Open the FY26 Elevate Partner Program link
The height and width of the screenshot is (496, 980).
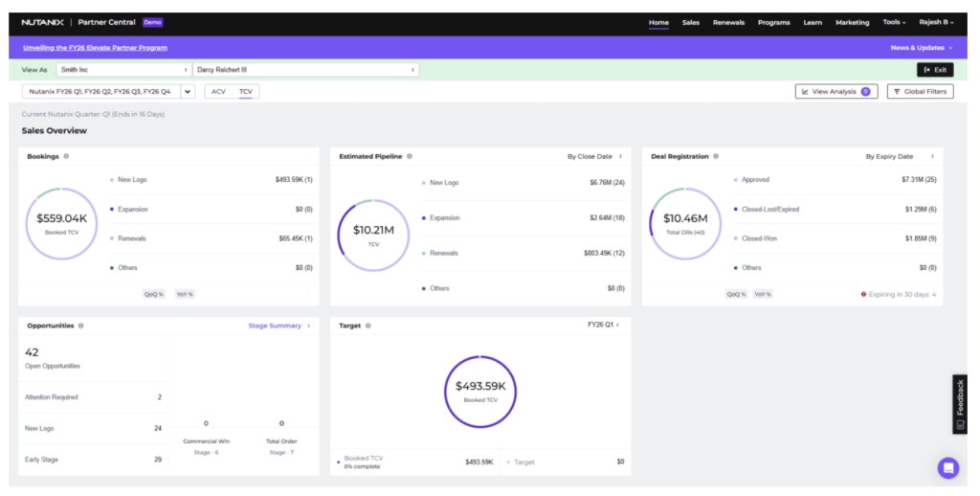click(95, 48)
